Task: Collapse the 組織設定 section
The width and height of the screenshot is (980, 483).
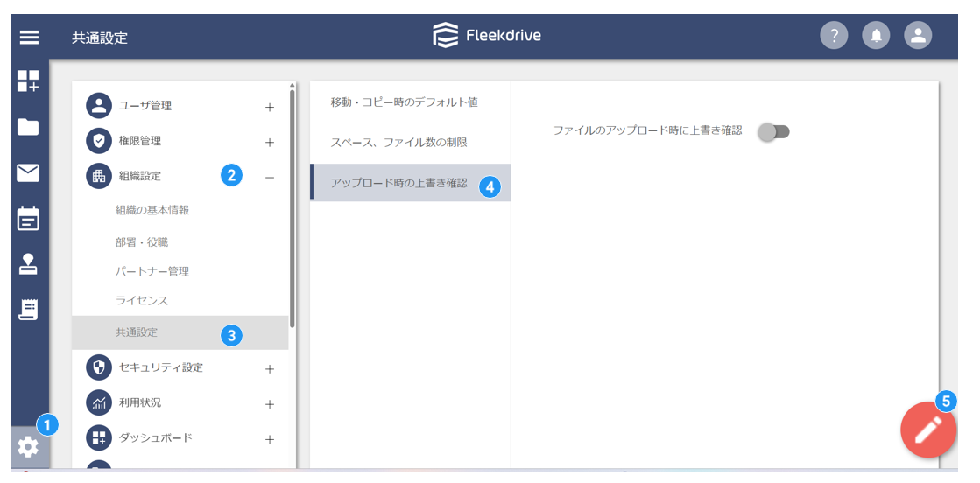Action: coord(270,178)
